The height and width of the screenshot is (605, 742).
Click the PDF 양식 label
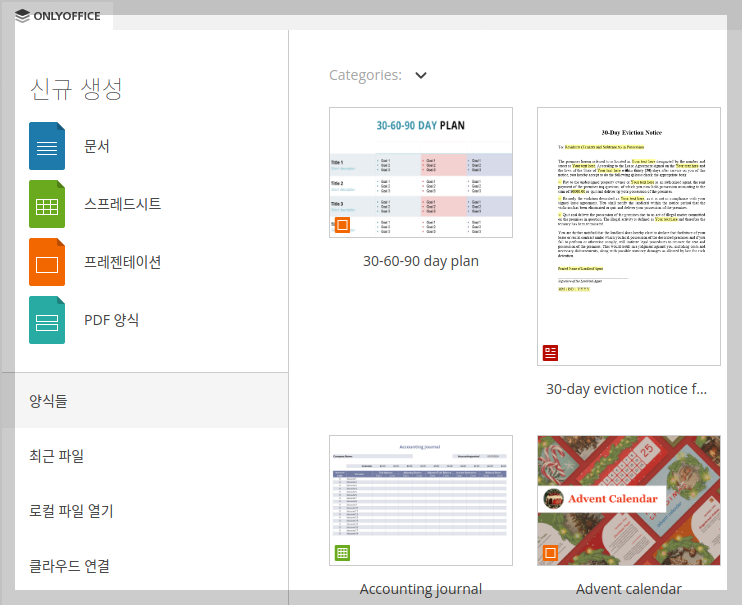click(112, 320)
